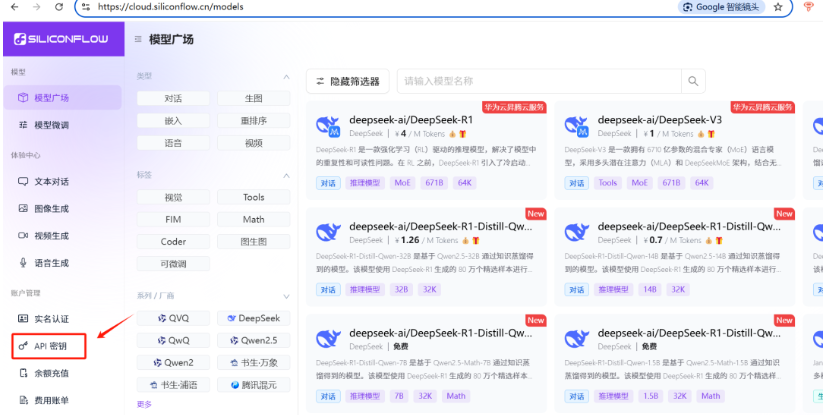This screenshot has width=824, height=415.
Task: Click whale logo on the ¥1.26 card
Action: (329, 233)
